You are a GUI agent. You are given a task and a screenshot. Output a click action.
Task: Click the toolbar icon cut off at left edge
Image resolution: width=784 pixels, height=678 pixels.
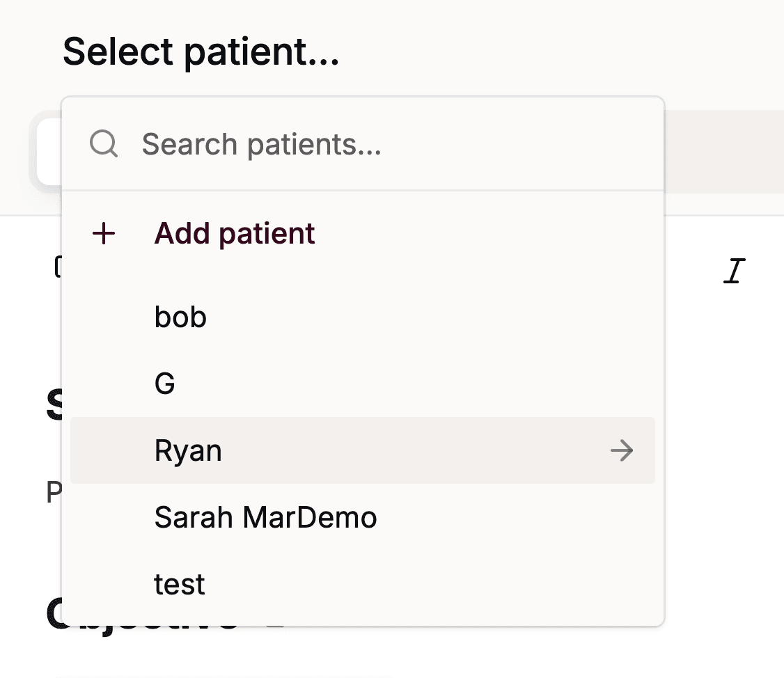point(57,267)
